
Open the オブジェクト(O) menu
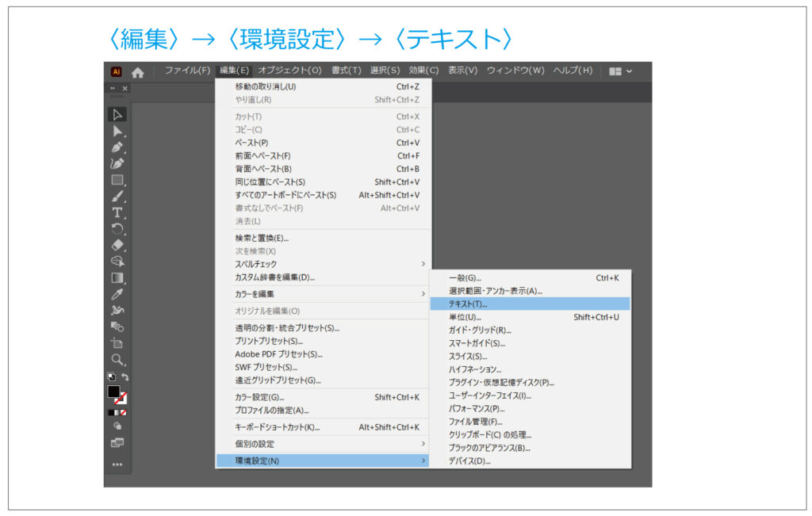point(290,71)
